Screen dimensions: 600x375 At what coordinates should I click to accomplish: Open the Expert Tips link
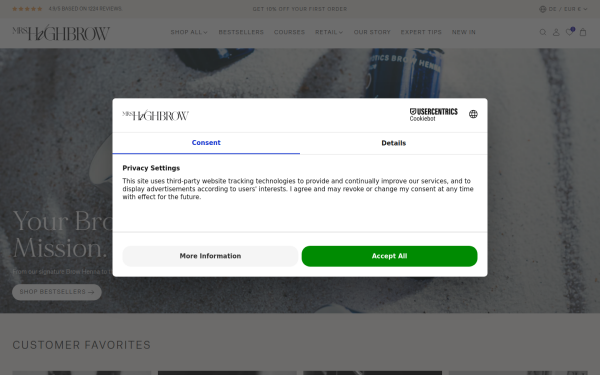(421, 32)
